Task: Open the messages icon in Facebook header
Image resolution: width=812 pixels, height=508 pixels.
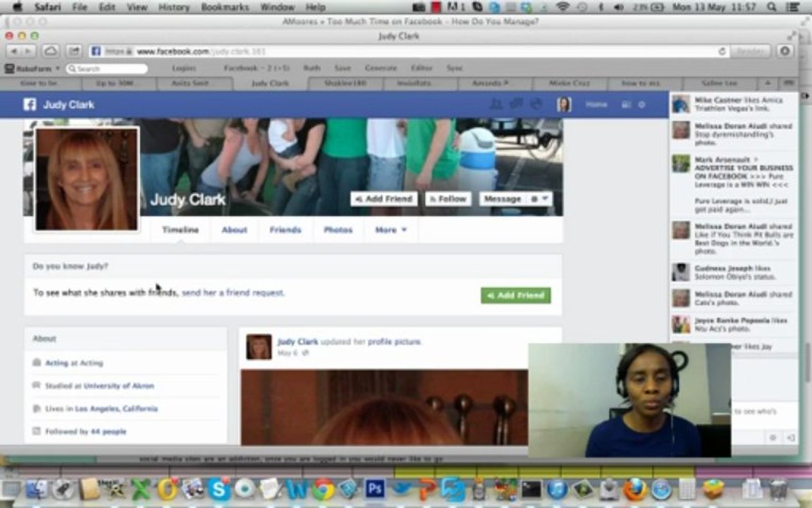Action: pyautogui.click(x=516, y=104)
